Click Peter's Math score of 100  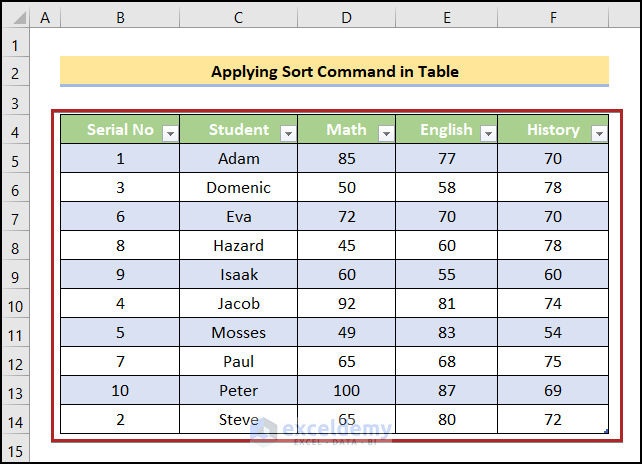346,390
